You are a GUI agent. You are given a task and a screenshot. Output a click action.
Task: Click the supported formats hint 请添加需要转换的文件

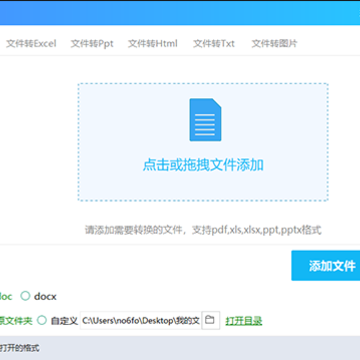click(x=203, y=230)
